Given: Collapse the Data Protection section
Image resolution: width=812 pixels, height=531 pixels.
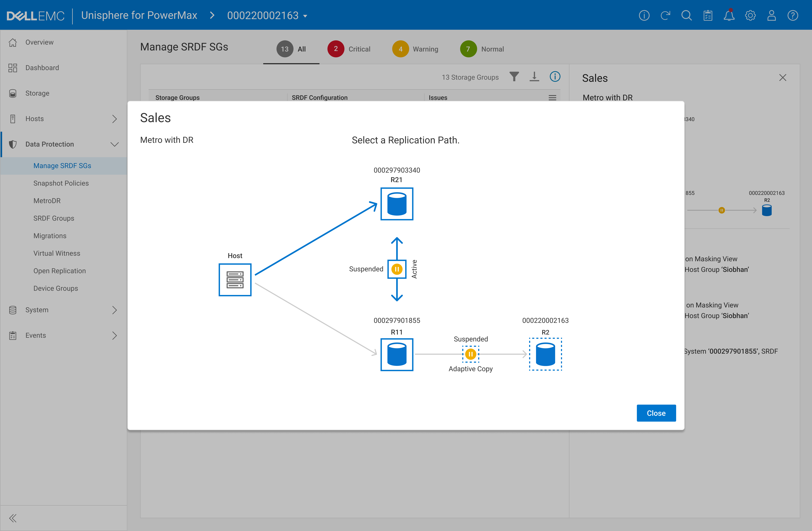Looking at the screenshot, I should point(114,144).
